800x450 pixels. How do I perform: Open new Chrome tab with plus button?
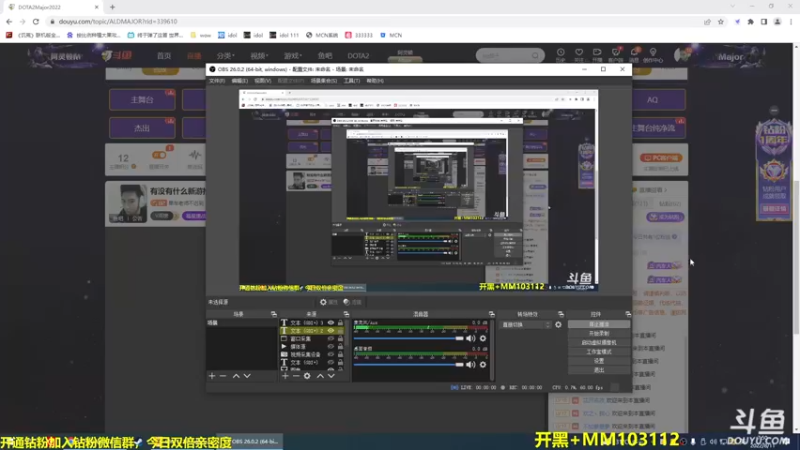pyautogui.click(x=112, y=7)
